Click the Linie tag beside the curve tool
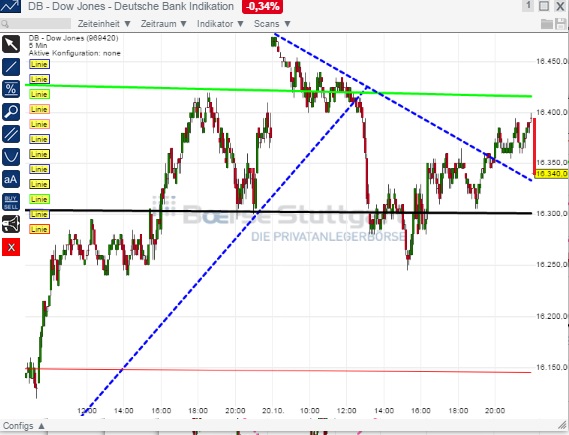The height and width of the screenshot is (435, 569). pyautogui.click(x=39, y=154)
